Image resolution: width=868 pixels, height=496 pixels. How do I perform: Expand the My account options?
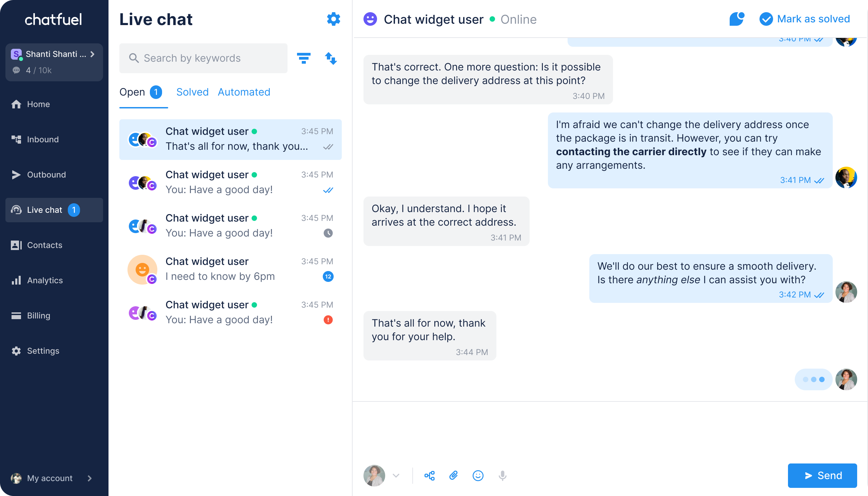(90, 478)
